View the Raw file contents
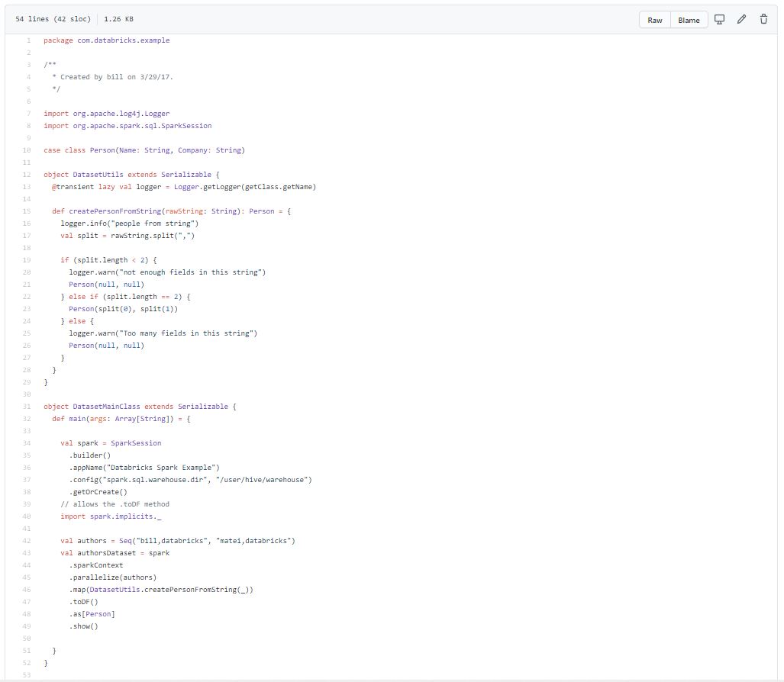This screenshot has height=682, width=784. click(654, 20)
